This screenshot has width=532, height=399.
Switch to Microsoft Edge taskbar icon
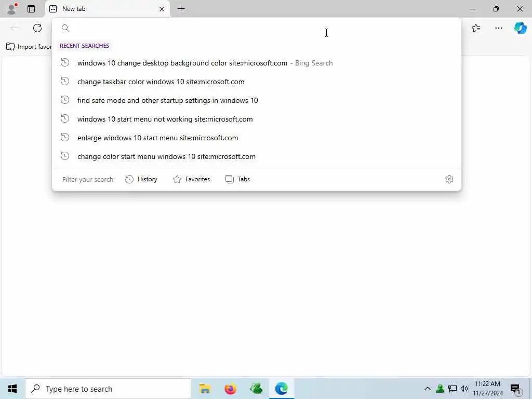pos(282,389)
